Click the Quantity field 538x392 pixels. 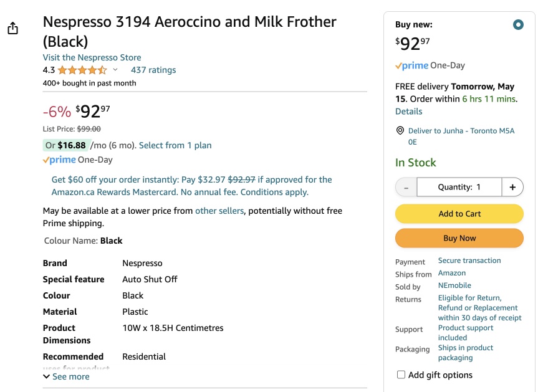[x=459, y=187]
